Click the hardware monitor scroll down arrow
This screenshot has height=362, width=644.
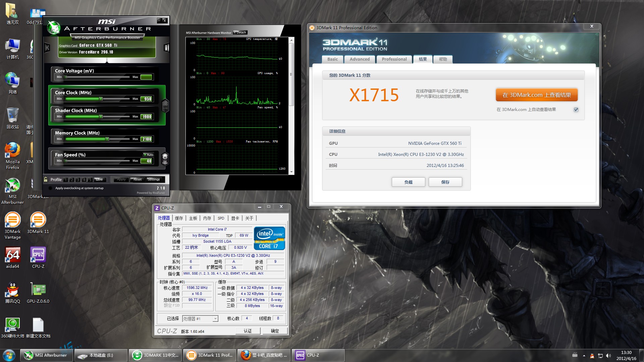(x=291, y=172)
